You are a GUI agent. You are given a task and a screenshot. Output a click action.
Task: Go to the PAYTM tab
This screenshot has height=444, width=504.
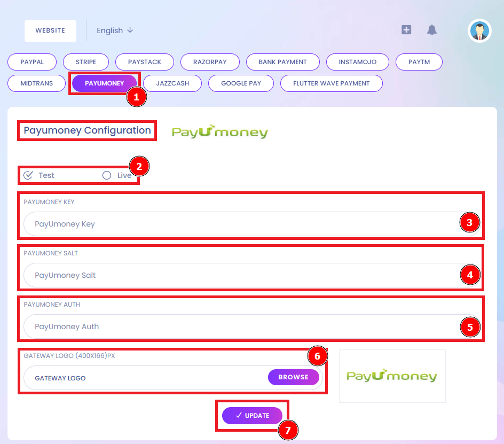tap(419, 62)
